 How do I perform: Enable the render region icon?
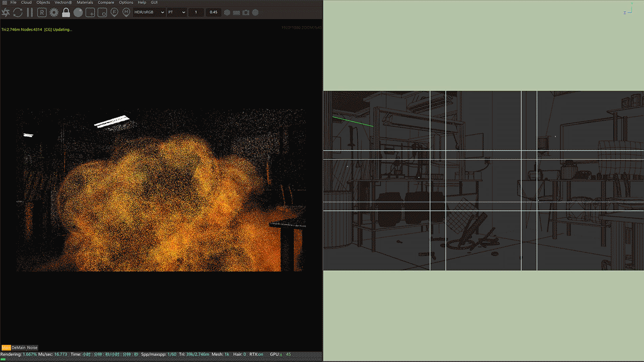[90, 13]
